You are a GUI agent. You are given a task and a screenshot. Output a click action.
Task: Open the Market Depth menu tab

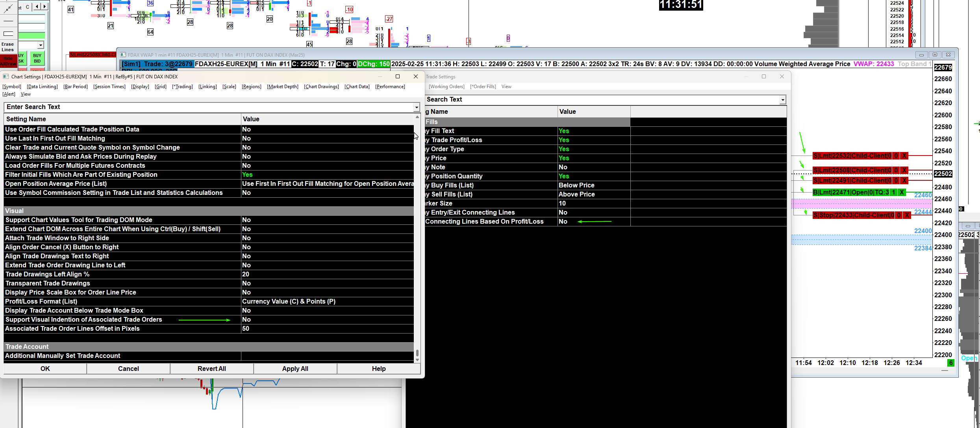pyautogui.click(x=282, y=87)
